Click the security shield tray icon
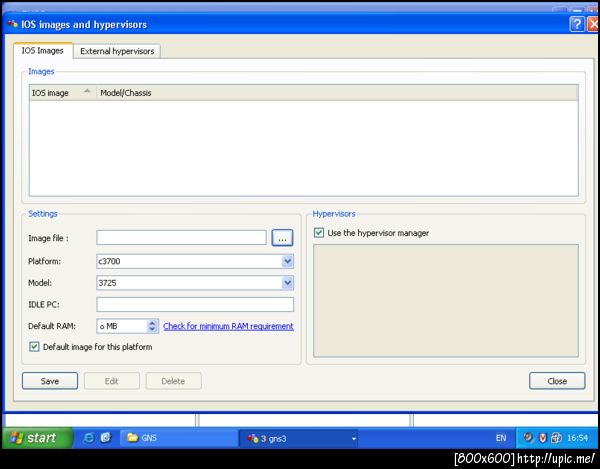This screenshot has width=600, height=469. [543, 438]
